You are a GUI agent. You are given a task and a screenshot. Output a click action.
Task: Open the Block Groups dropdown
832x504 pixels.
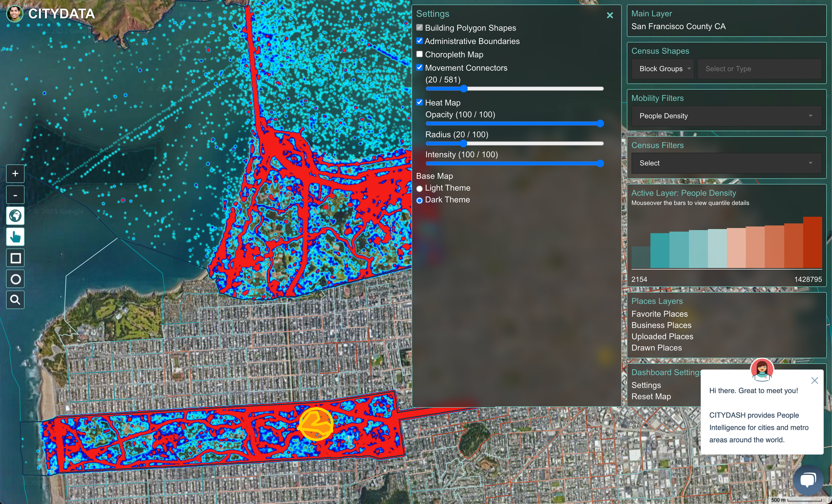tap(662, 69)
